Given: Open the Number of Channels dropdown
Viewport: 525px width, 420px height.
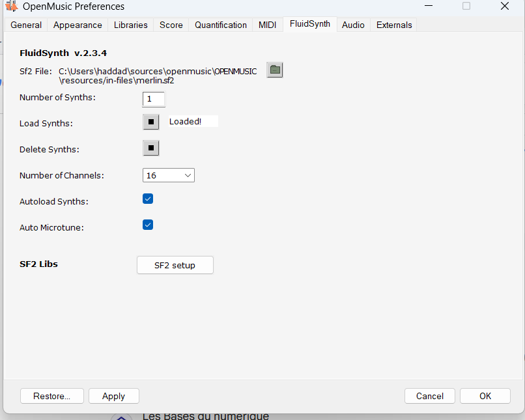Looking at the screenshot, I should (x=169, y=175).
